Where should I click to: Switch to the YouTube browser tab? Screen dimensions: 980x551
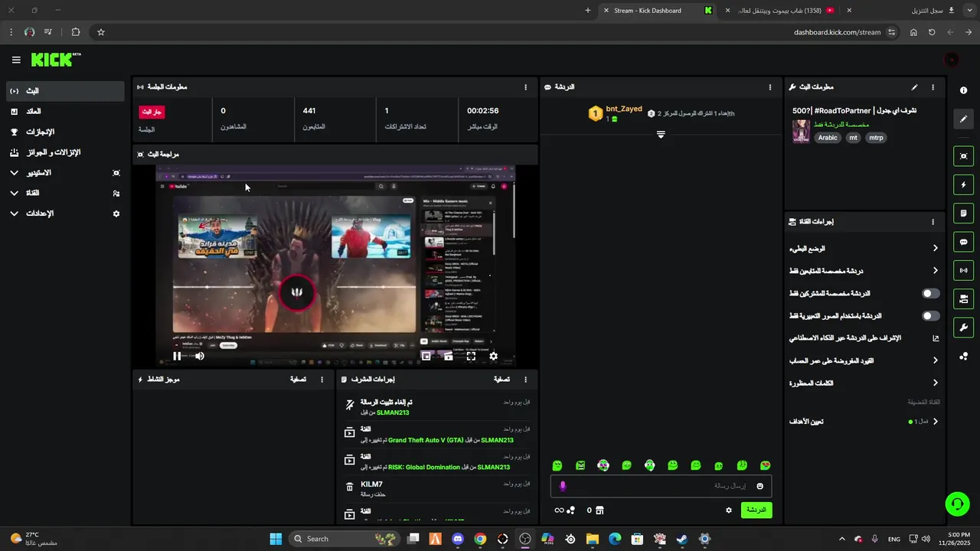point(781,11)
